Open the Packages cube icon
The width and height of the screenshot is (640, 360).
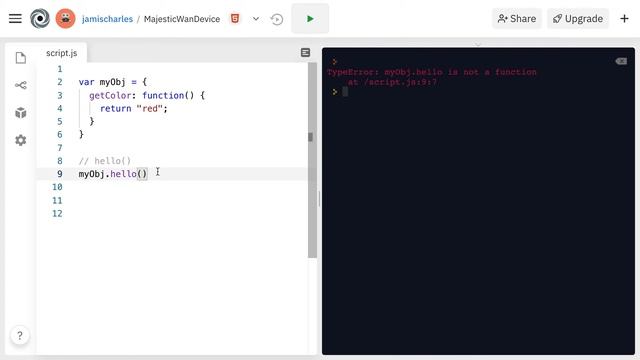pos(21,113)
